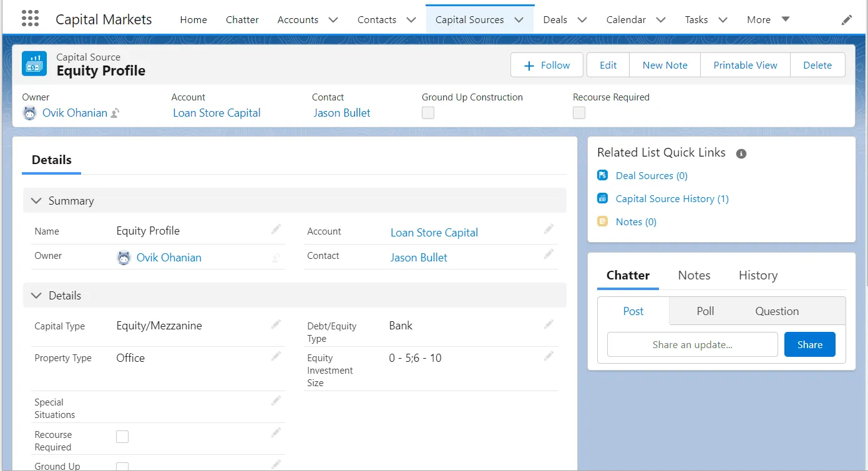Click the Delete button
Viewport: 868px width, 471px height.
click(x=817, y=65)
